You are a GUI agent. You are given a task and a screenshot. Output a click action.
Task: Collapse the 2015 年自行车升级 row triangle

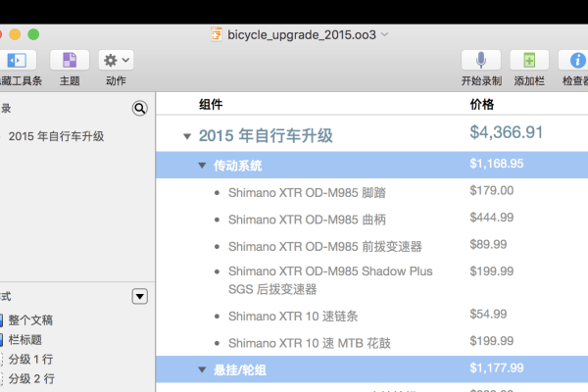(187, 136)
